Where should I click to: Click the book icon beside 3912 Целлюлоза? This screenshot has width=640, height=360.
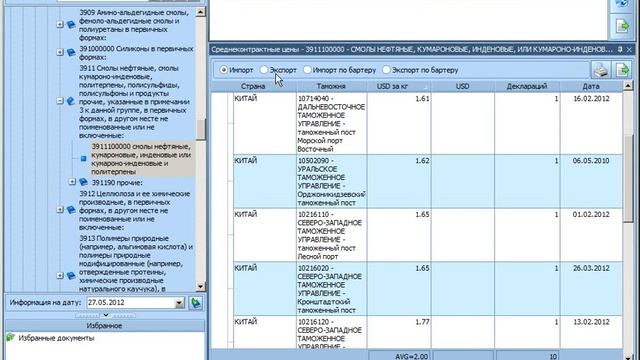71,210
